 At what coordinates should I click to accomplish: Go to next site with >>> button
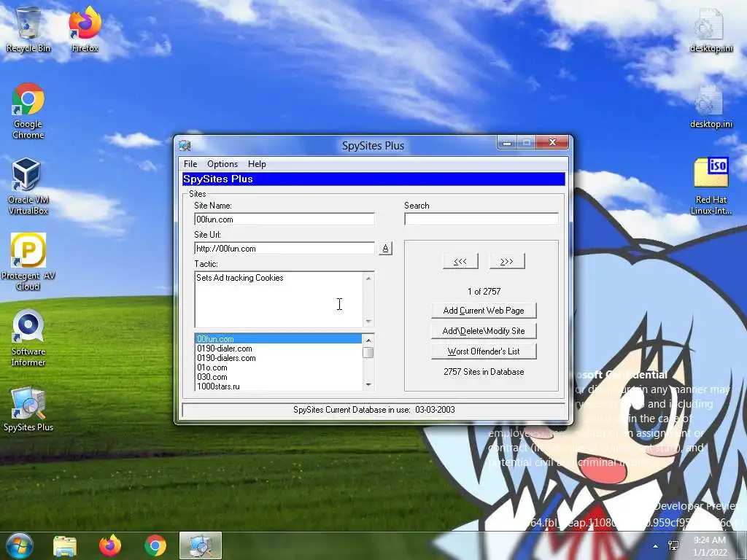[507, 262]
